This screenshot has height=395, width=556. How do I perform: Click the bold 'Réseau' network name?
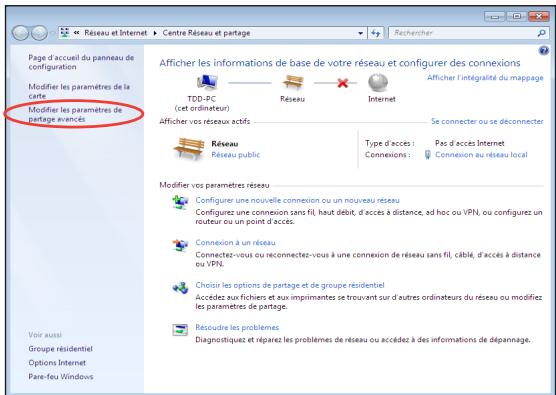click(225, 144)
